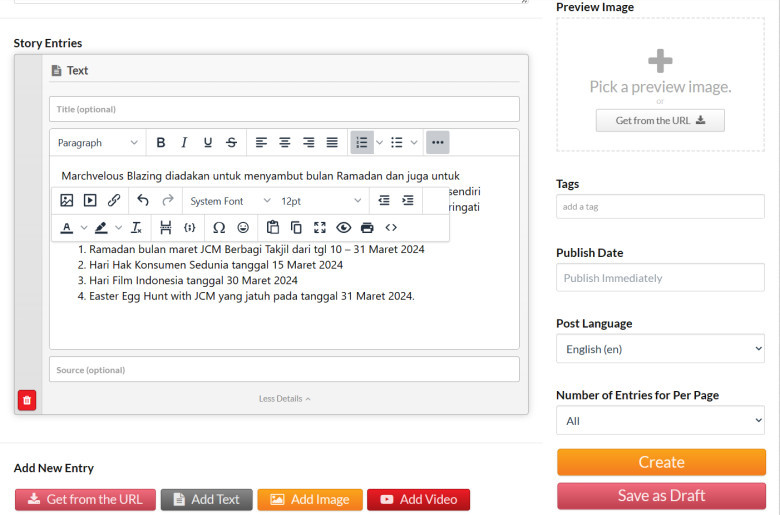
Task: Click the insert link icon
Action: tap(114, 200)
